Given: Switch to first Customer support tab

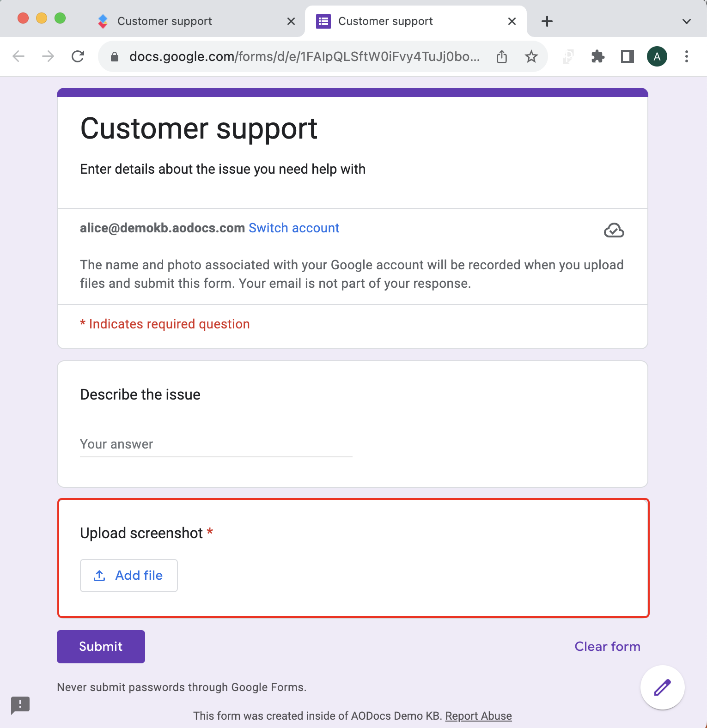Looking at the screenshot, I should click(x=185, y=21).
